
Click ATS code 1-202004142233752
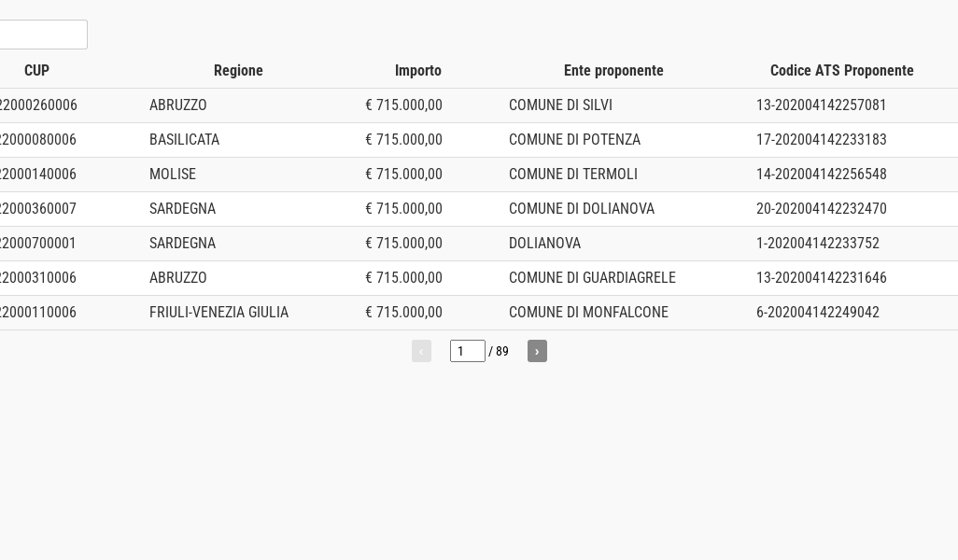click(817, 244)
